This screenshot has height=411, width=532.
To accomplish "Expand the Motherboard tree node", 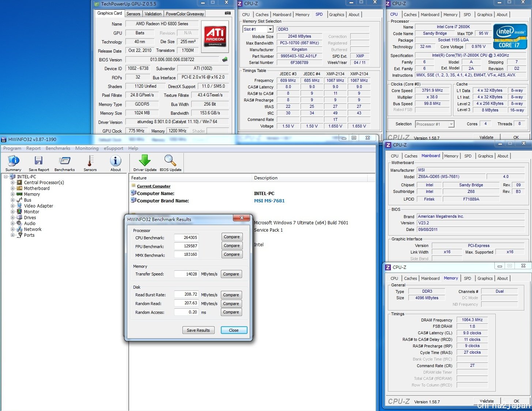I will coord(12,188).
